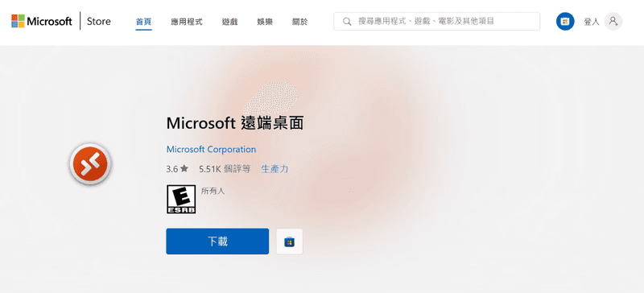Click the Microsoft logo in the header
644x293 pixels.
pyautogui.click(x=42, y=22)
